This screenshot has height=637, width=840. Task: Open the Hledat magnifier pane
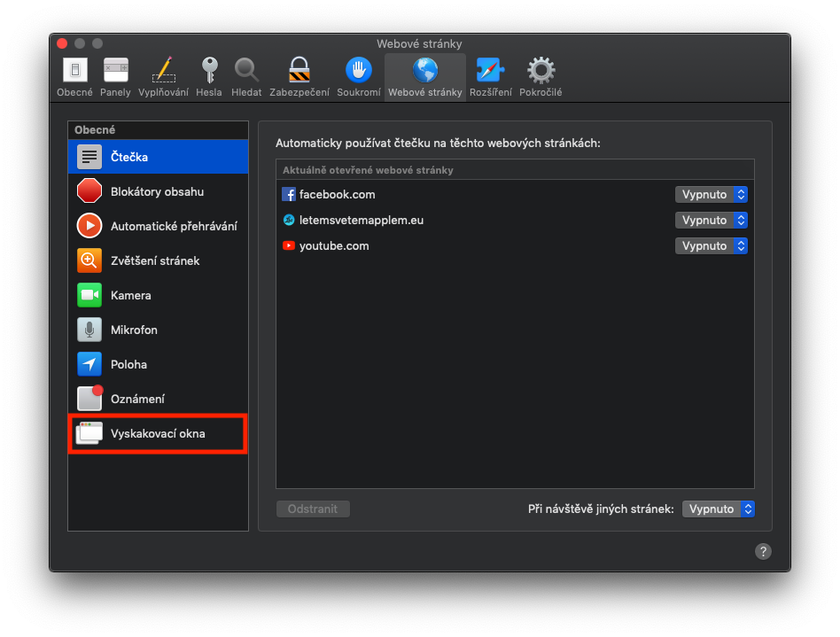click(x=246, y=78)
